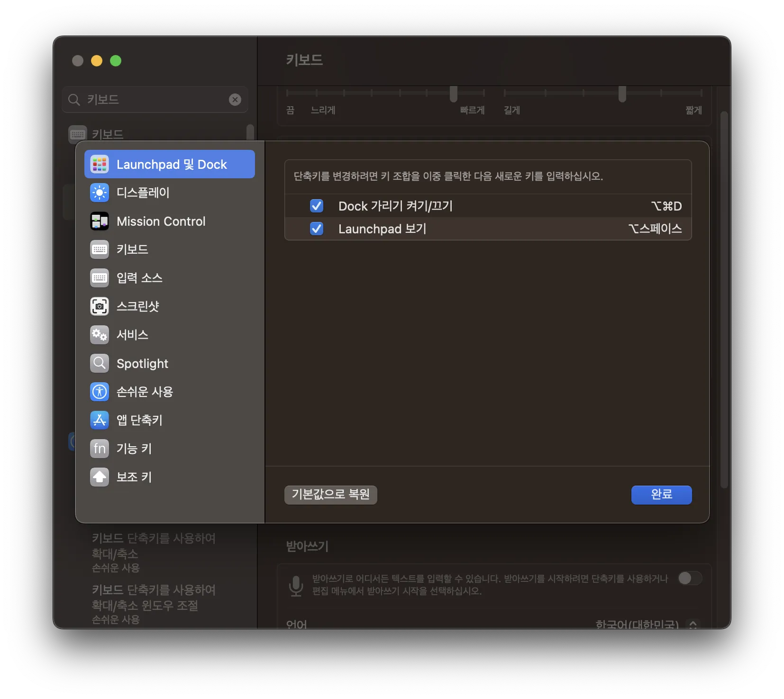Image resolution: width=784 pixels, height=699 pixels.
Task: Click the Launchpad 보기 row label
Action: pos(382,229)
